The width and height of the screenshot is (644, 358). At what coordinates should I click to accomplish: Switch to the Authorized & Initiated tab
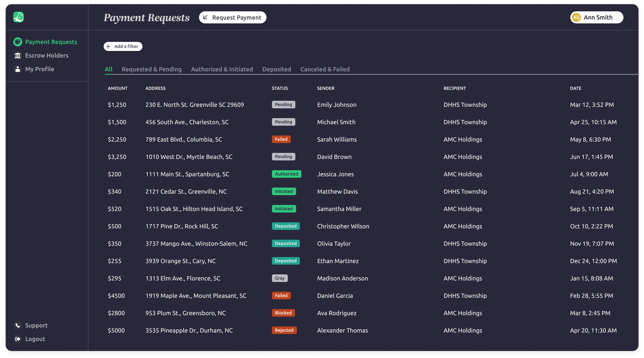(222, 69)
